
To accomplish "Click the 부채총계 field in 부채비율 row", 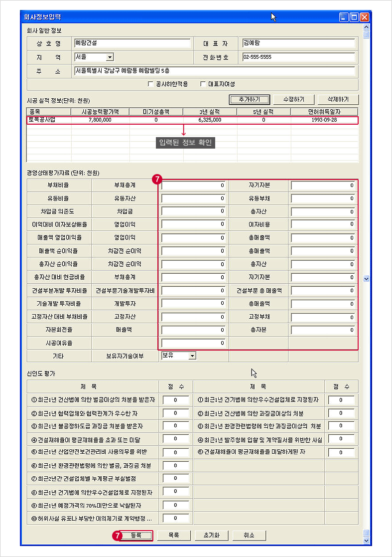I will point(193,186).
